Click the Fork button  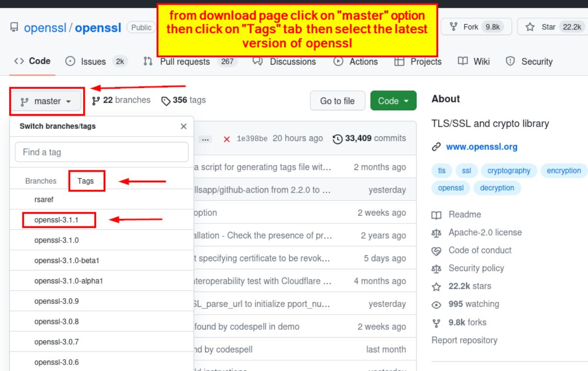click(476, 27)
